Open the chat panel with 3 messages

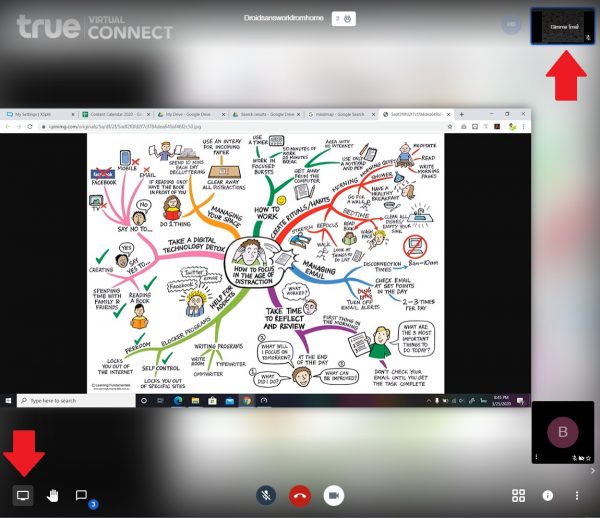[81, 495]
